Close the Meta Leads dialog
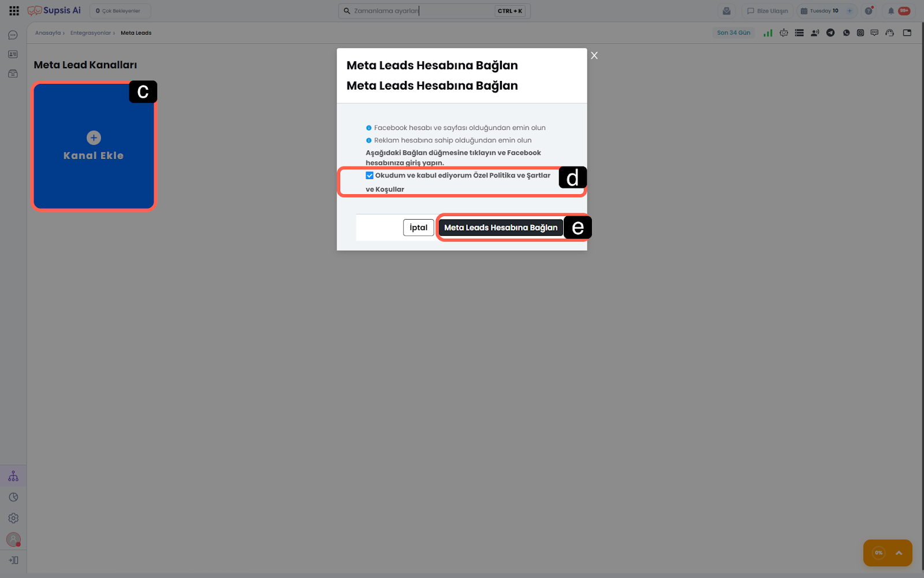 point(594,55)
